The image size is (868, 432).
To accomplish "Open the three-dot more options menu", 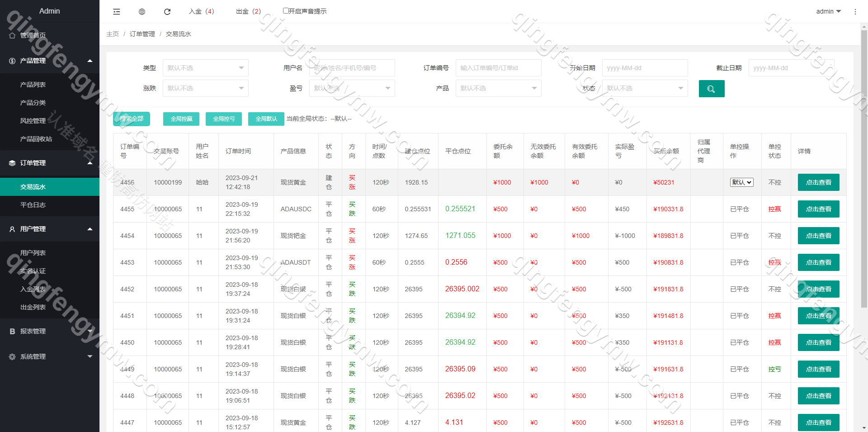I will coord(855,12).
